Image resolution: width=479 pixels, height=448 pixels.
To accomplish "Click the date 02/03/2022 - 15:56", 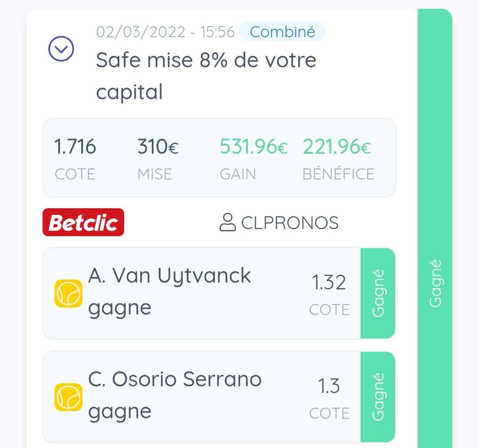I will [x=165, y=32].
